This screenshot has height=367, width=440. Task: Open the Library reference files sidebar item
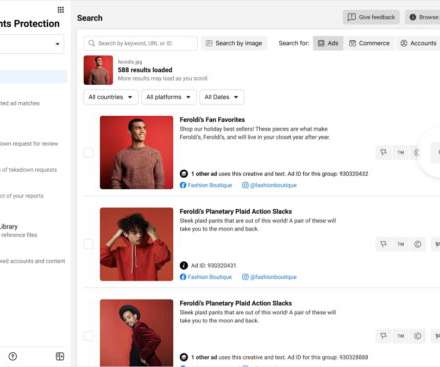tap(19, 231)
